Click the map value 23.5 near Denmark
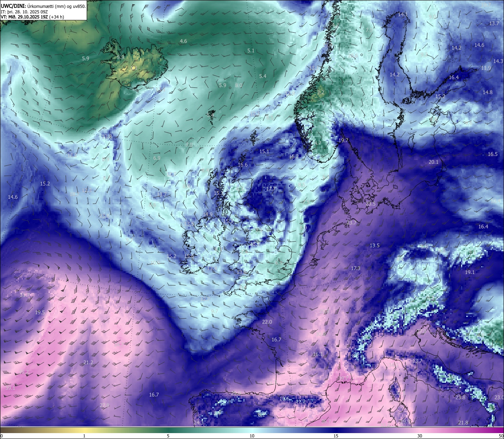Screen dimensions: 504x439 tap(371, 204)
